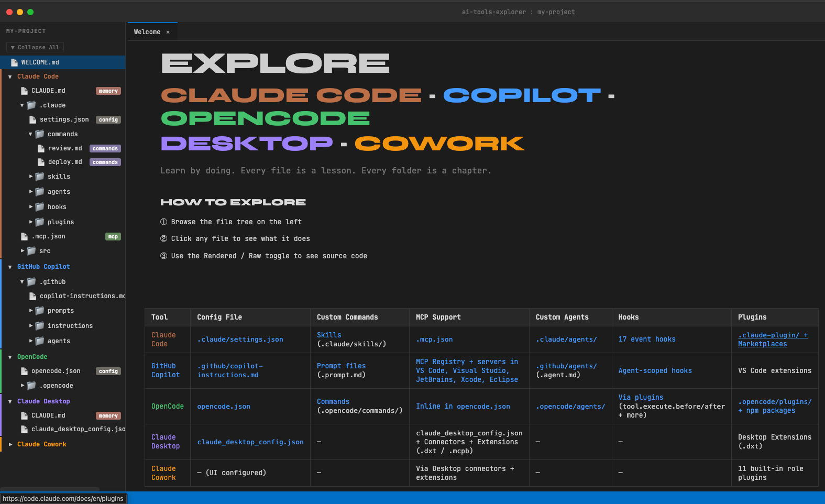
Task: Click the MY-PROJECT sidebar header
Action: click(26, 31)
